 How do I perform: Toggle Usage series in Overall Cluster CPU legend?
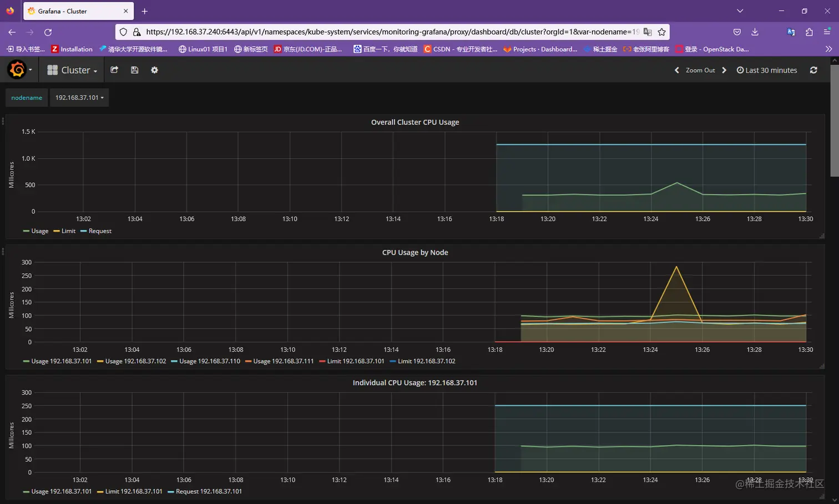point(39,231)
